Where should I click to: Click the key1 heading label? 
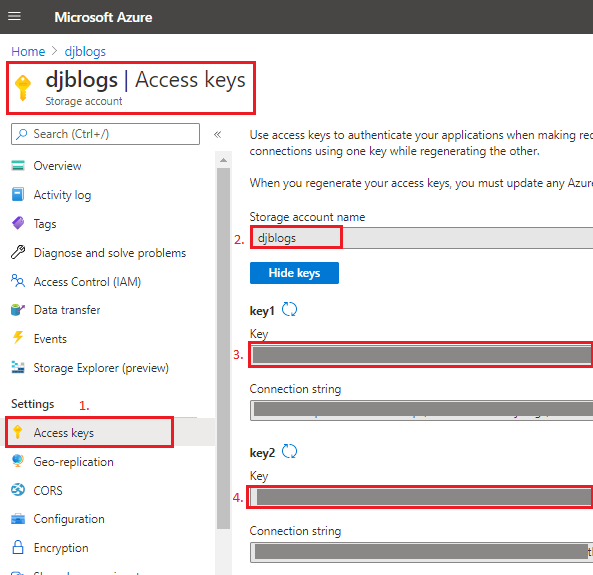(262, 311)
